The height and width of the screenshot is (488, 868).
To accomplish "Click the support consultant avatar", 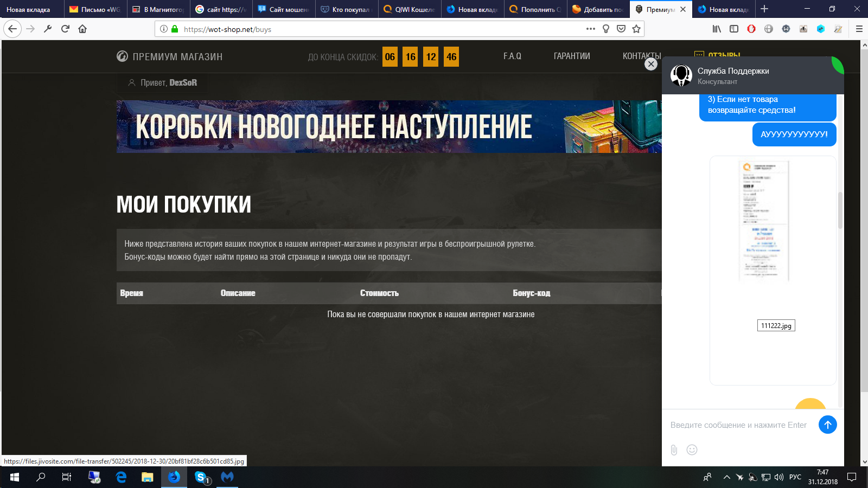I will coord(681,75).
